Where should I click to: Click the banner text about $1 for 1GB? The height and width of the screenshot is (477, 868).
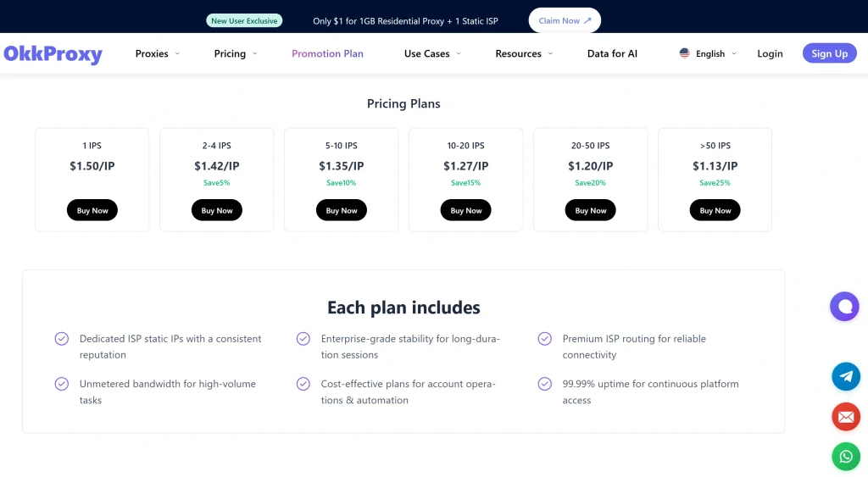point(405,21)
